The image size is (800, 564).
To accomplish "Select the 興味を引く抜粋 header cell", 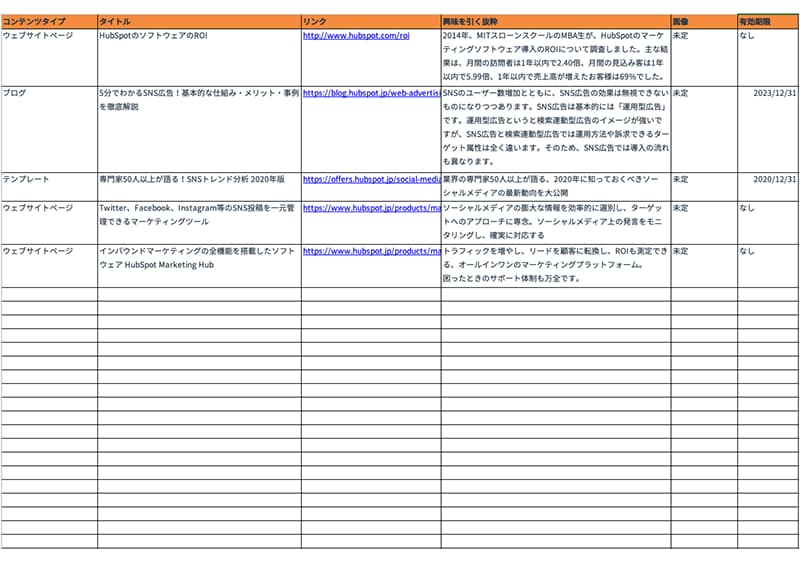I will click(556, 21).
